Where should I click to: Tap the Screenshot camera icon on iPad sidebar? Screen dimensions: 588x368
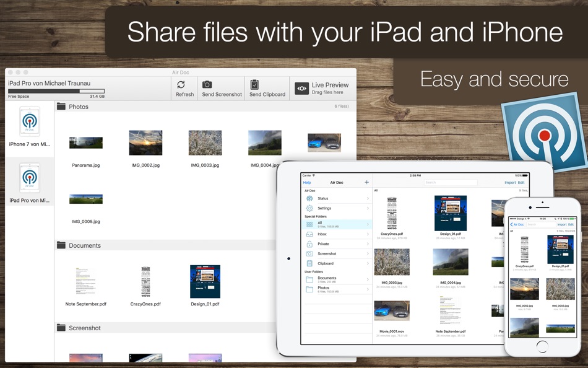tap(309, 253)
